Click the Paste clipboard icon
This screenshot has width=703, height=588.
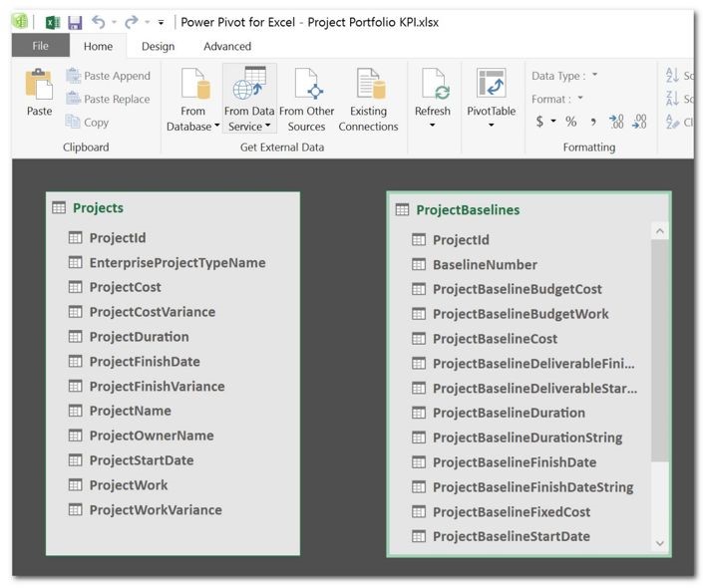[39, 85]
